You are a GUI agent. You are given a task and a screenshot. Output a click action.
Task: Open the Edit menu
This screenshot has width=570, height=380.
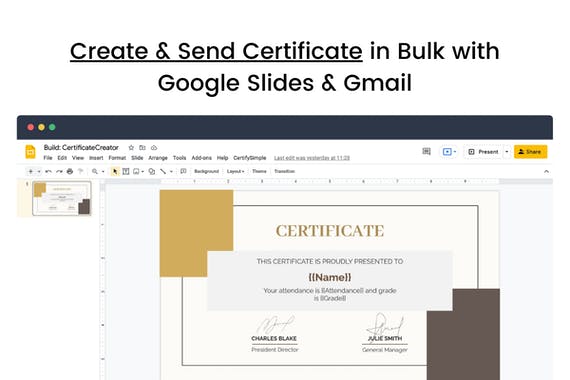(x=62, y=158)
